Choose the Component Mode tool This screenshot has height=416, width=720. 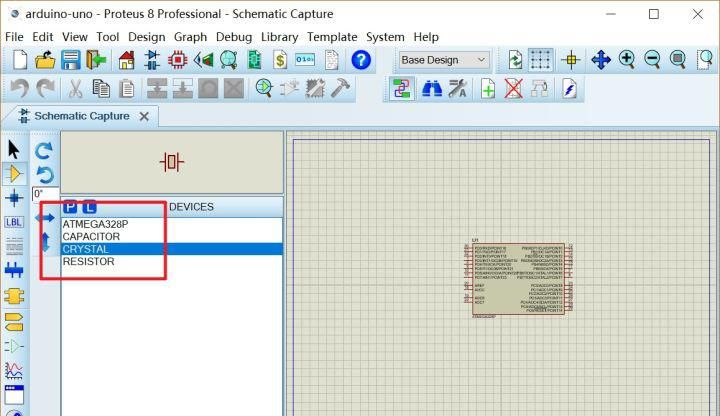15,174
